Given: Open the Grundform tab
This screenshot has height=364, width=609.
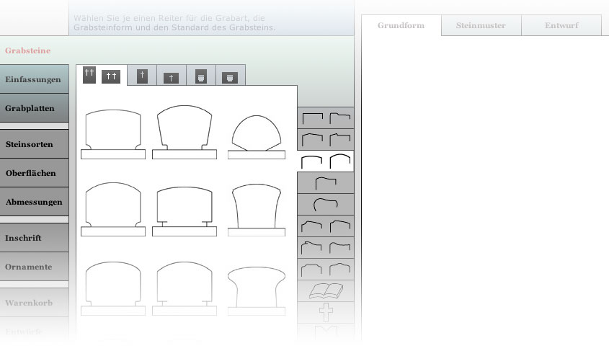Looking at the screenshot, I should [401, 25].
